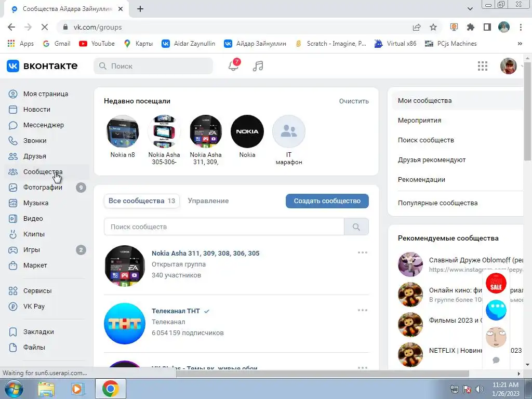The image size is (532, 399).
Task: Click the volume speaker tray icon
Action: point(480,389)
